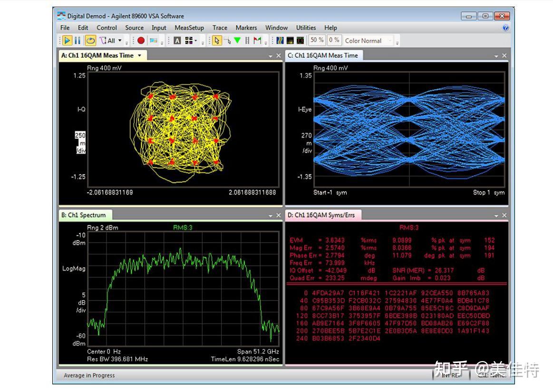Click the spectrogram display icon
This screenshot has width=553, height=392.
pyautogui.click(x=280, y=41)
